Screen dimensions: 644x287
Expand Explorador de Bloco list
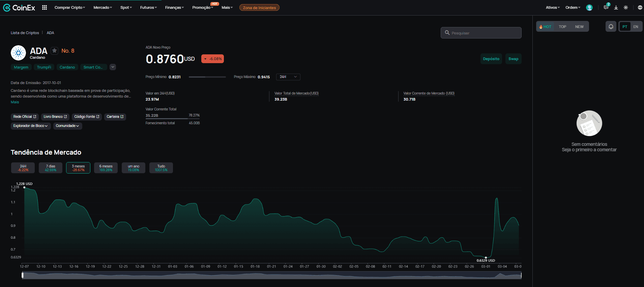coord(30,126)
